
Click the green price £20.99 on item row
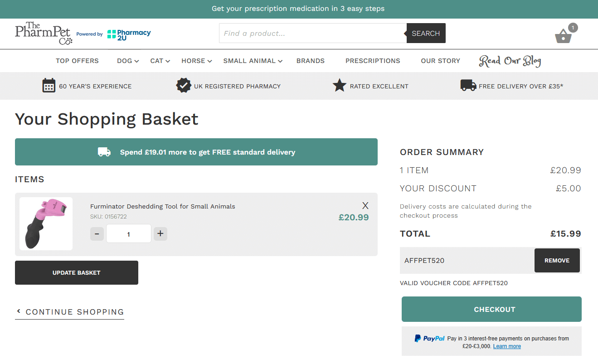[354, 217]
